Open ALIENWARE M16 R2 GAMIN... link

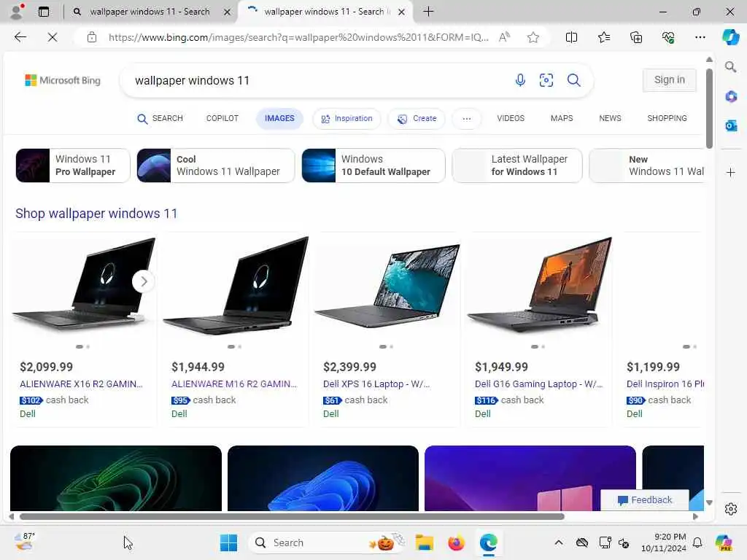pos(234,384)
